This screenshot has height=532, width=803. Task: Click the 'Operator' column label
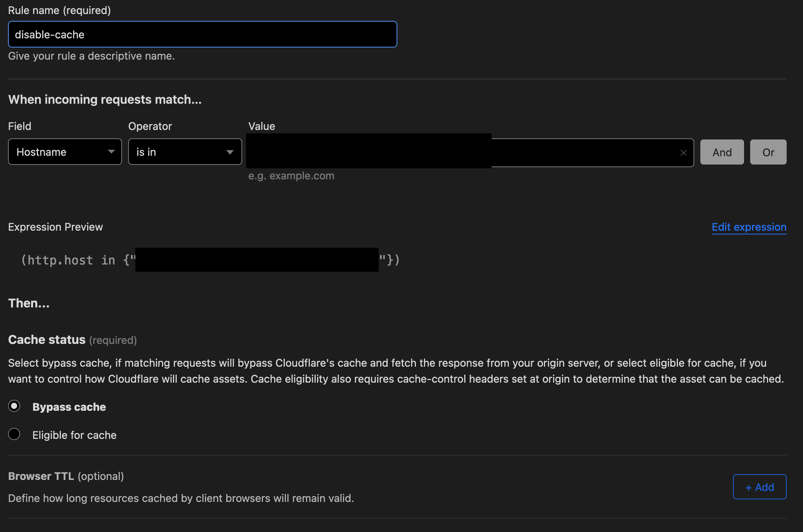pos(150,126)
